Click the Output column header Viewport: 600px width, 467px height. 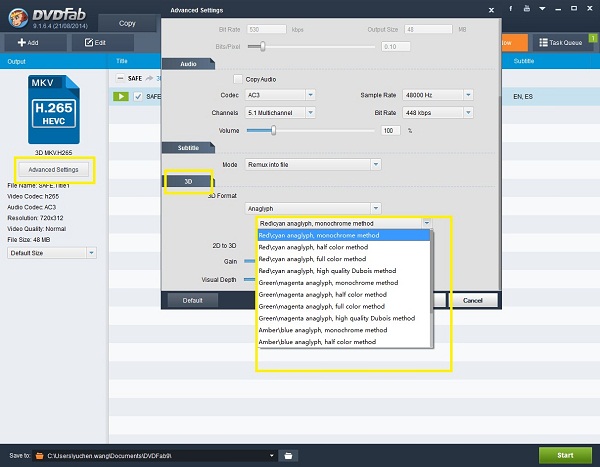pyautogui.click(x=16, y=61)
